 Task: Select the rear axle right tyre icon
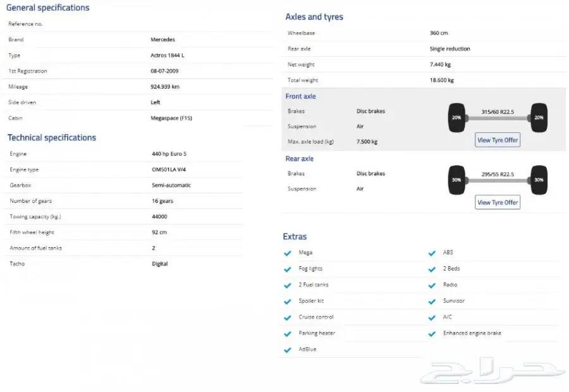539,180
